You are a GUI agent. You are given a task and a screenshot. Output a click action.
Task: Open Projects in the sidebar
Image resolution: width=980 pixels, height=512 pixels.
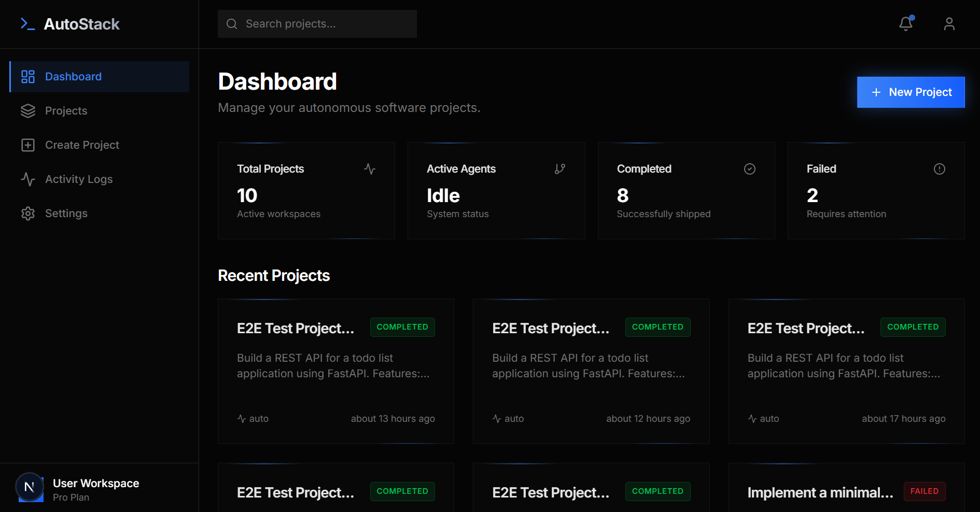100,111
